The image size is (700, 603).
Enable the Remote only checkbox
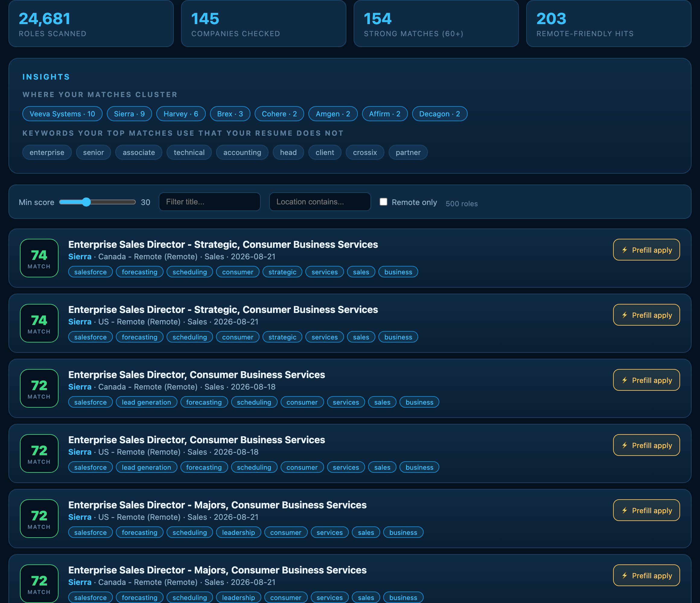pos(383,202)
